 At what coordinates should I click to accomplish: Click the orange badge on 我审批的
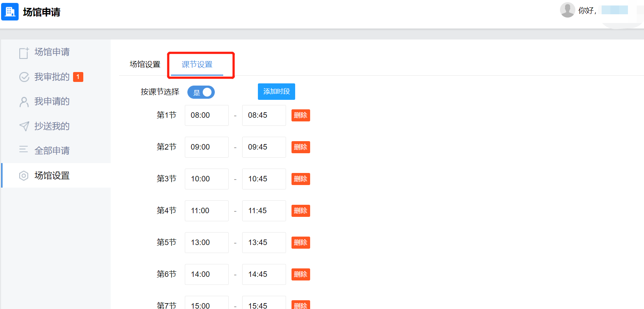tap(78, 77)
